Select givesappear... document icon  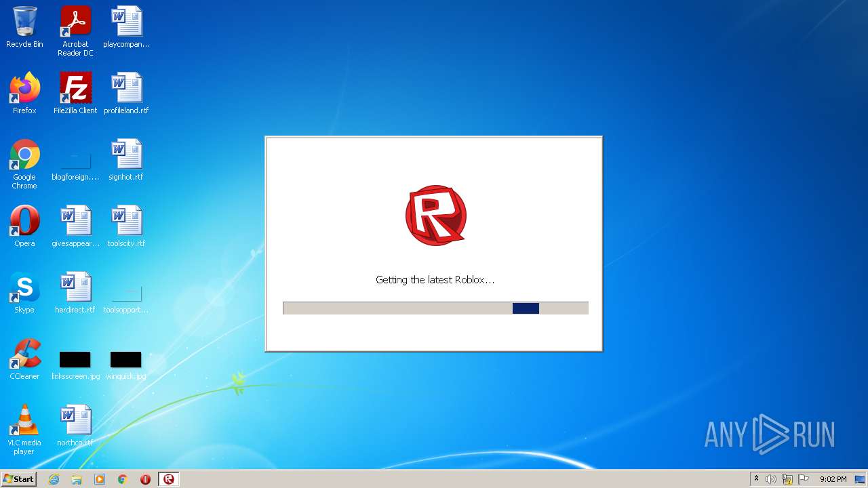point(75,226)
